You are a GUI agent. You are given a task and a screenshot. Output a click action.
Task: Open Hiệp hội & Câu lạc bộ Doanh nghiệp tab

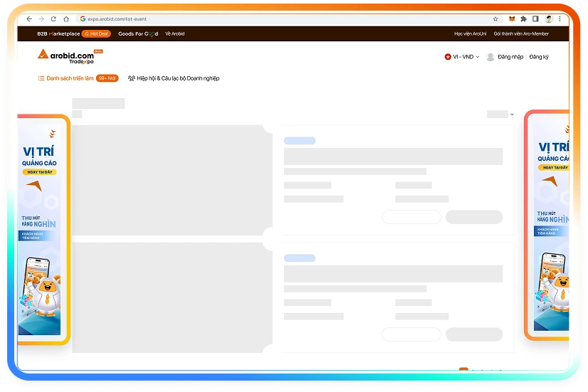tap(173, 78)
